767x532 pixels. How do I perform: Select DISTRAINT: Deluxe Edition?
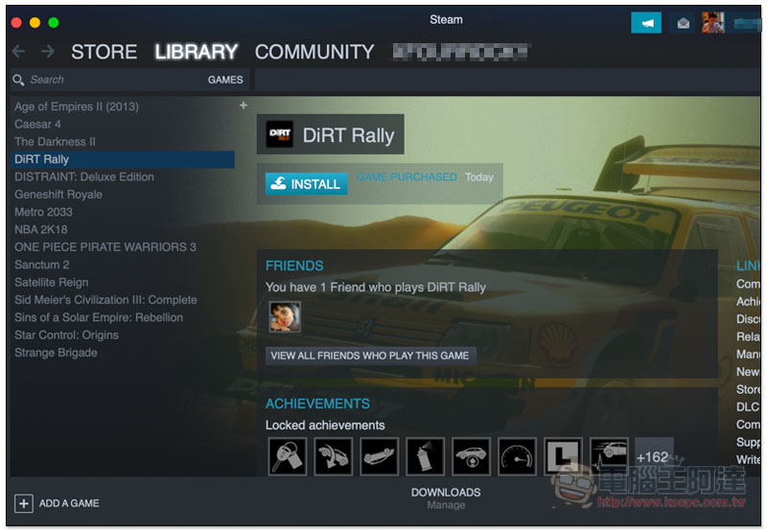point(84,177)
